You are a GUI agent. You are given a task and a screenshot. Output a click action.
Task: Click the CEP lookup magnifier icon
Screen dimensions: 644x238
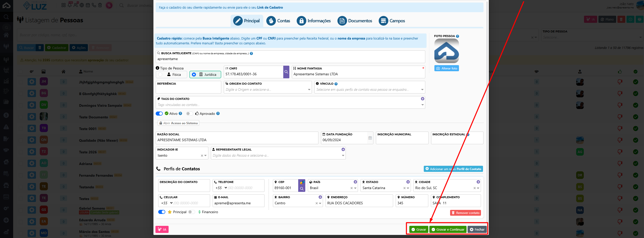(x=302, y=189)
